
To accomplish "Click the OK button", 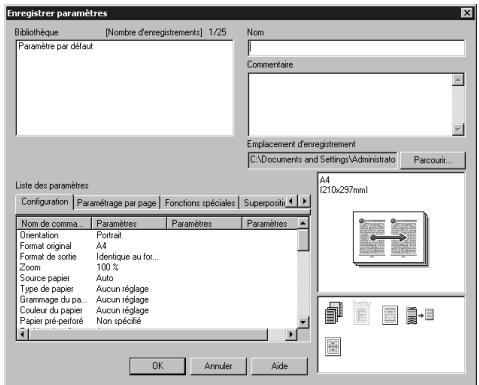I will tap(157, 366).
